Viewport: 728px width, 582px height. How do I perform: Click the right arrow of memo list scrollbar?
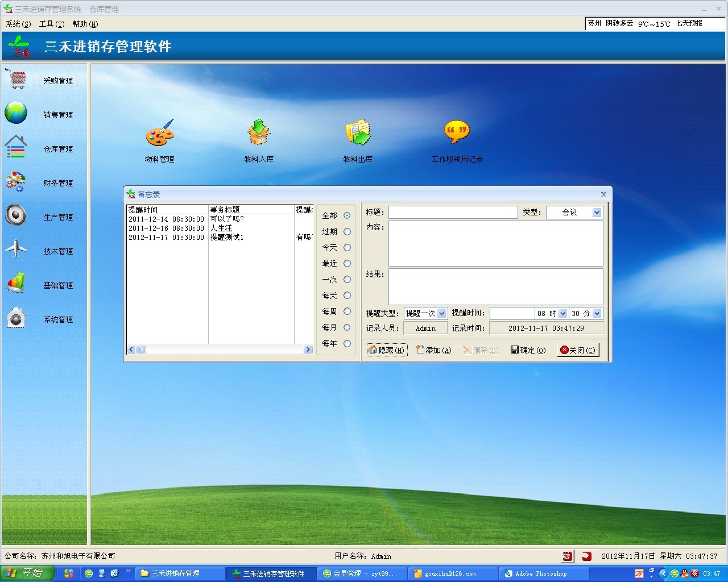pos(308,350)
